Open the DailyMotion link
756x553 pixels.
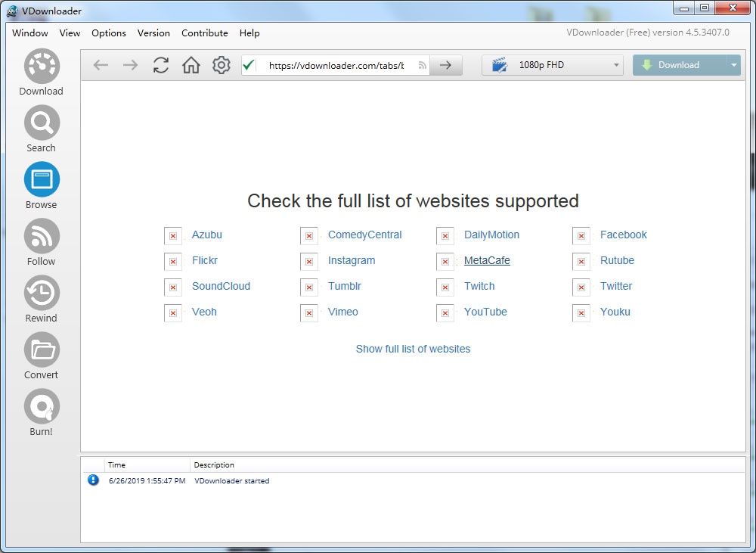pyautogui.click(x=491, y=235)
